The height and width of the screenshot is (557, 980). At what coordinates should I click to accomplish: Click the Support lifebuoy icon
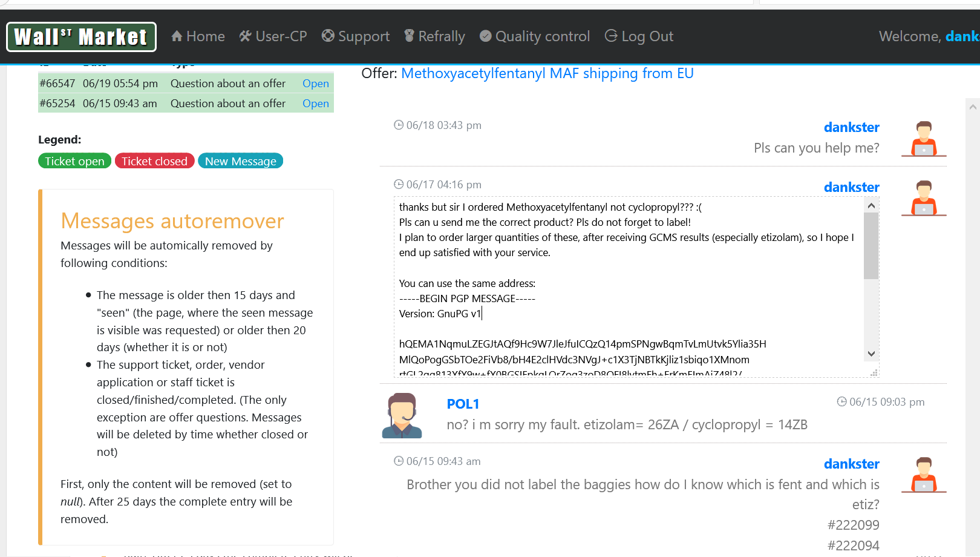pyautogui.click(x=328, y=36)
